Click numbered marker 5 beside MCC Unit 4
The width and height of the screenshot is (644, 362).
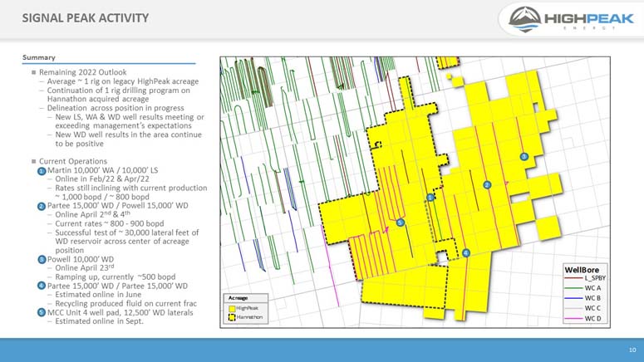coord(42,312)
